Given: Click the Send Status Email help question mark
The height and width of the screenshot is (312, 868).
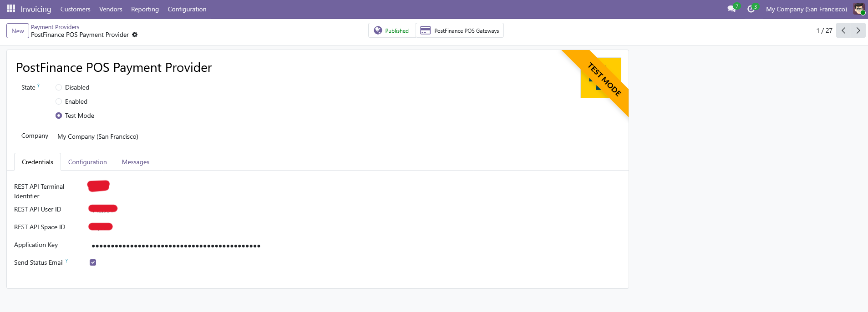Looking at the screenshot, I should 67,260.
